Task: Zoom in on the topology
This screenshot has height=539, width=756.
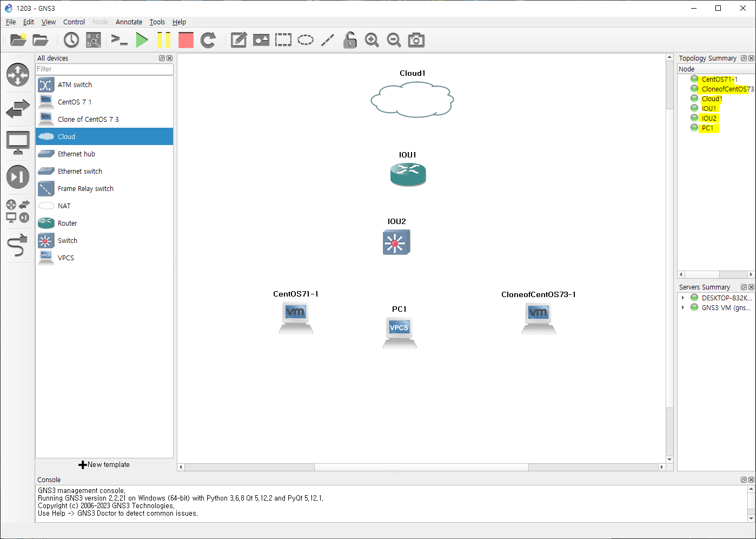Action: 372,40
